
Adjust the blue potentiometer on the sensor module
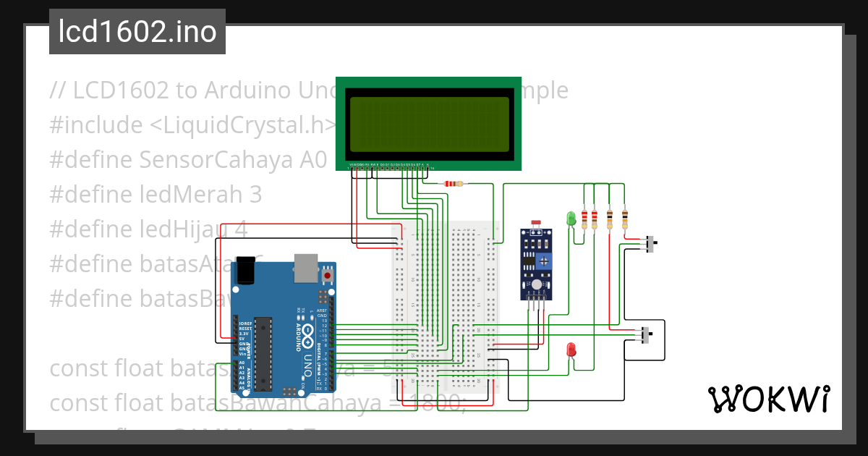[x=542, y=262]
